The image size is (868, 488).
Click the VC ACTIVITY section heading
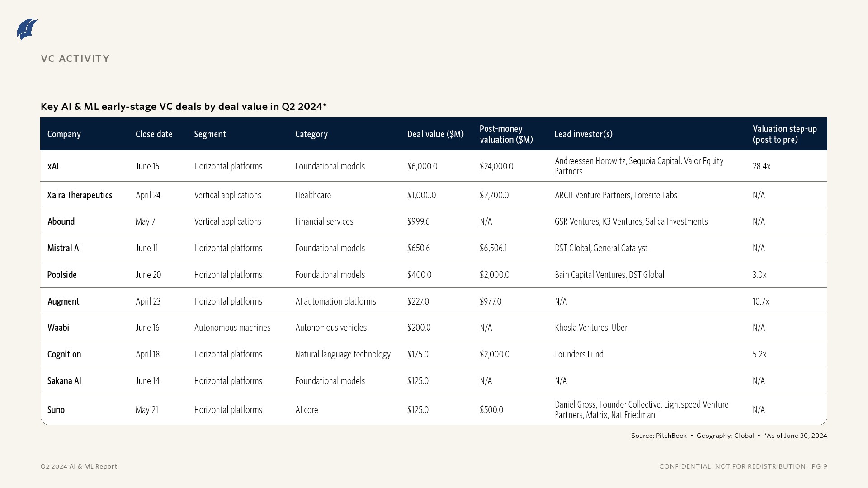(x=75, y=59)
